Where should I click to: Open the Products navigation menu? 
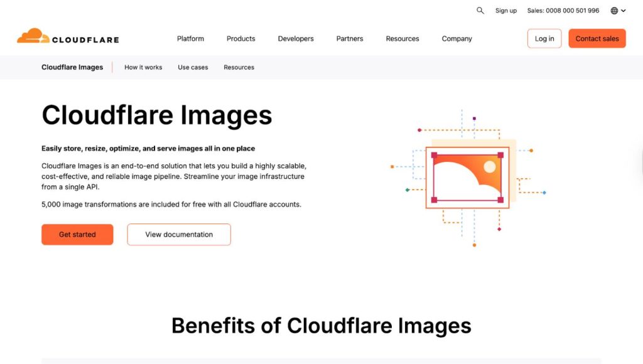coord(240,38)
